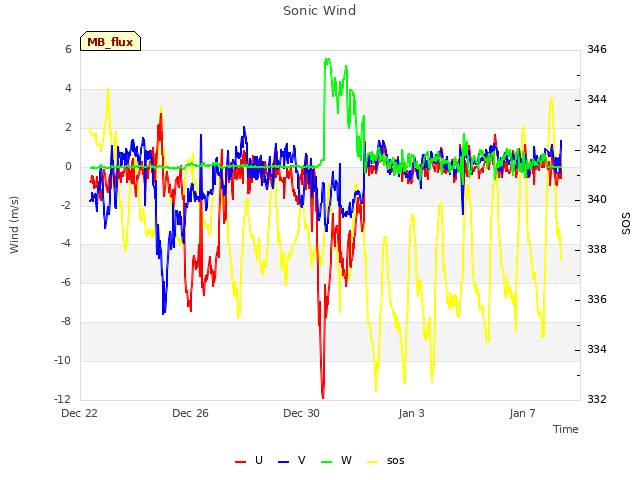Screen dimensions: 640x480
Task: Toggle the sos series legend label
Action: pyautogui.click(x=396, y=461)
